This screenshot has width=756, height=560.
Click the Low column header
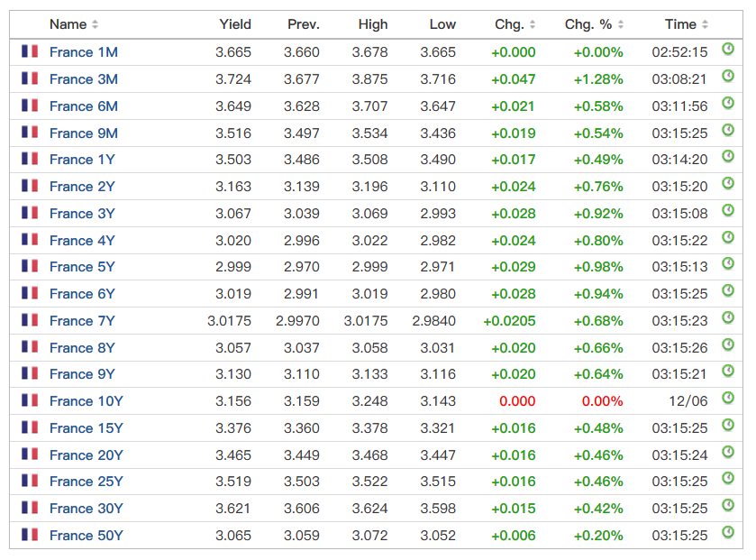pos(442,24)
